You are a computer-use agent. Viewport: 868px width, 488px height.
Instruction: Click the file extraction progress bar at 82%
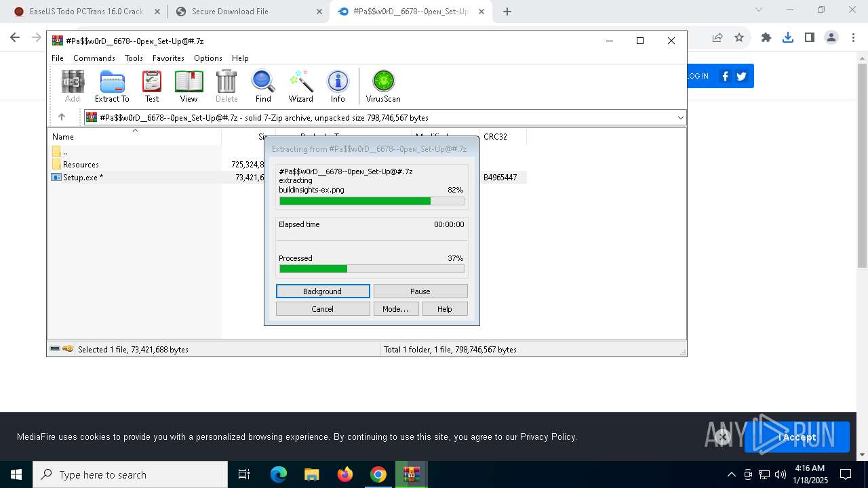pyautogui.click(x=372, y=201)
